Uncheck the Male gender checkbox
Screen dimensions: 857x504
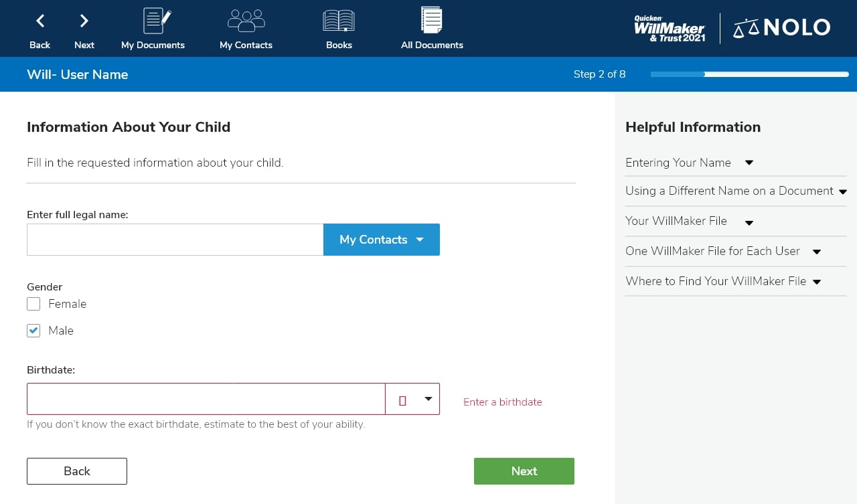pos(33,331)
